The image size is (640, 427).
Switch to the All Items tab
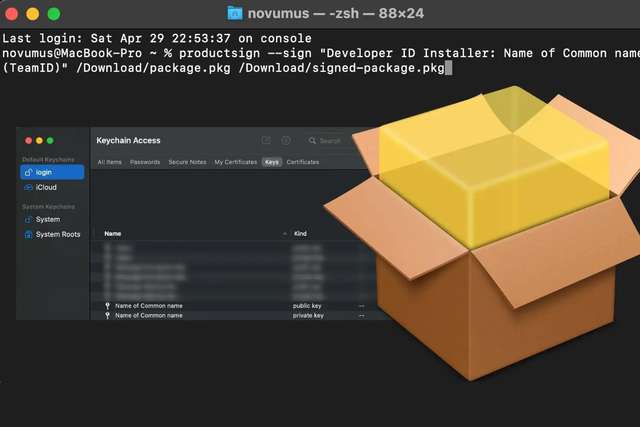109,162
